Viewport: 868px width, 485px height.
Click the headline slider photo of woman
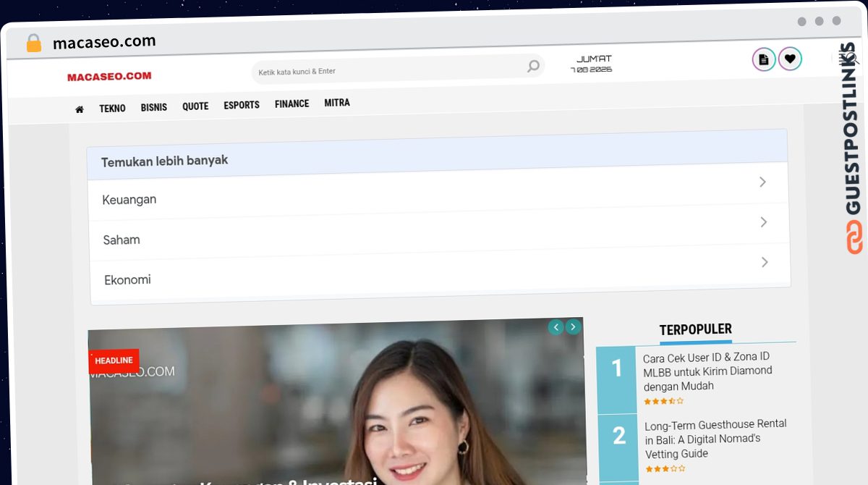tap(336, 401)
